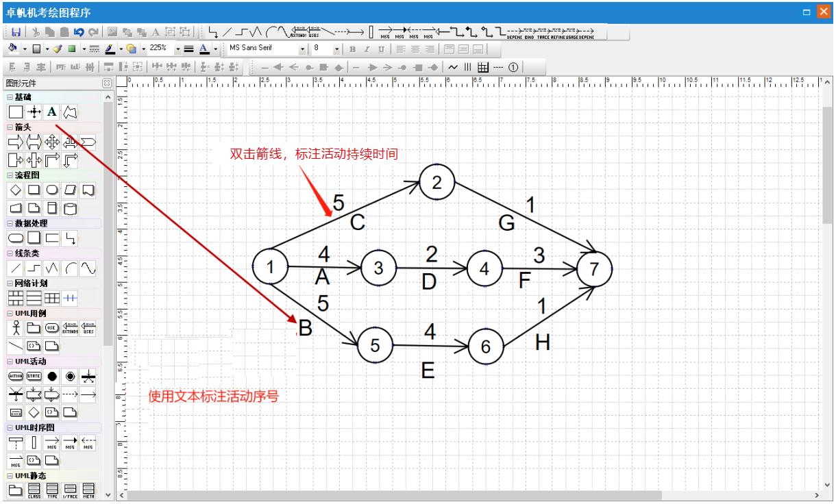
Task: Select the straight line tool in the 线条类 section
Action: [15, 267]
